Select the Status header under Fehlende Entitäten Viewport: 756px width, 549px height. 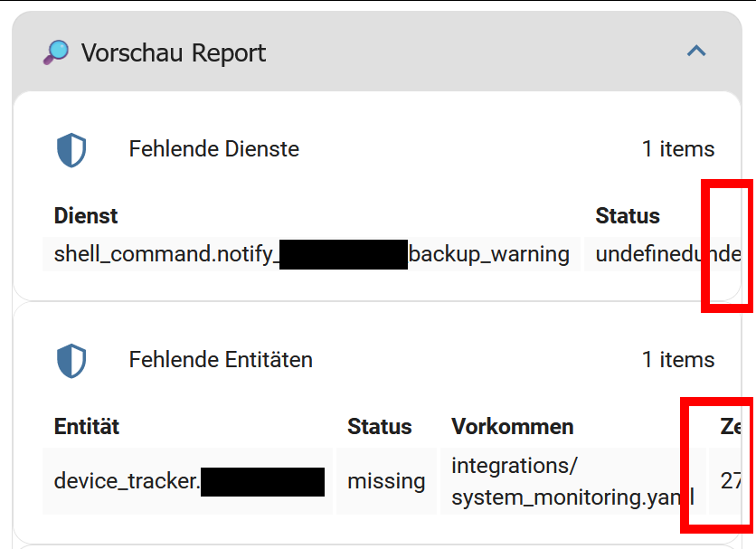click(379, 426)
